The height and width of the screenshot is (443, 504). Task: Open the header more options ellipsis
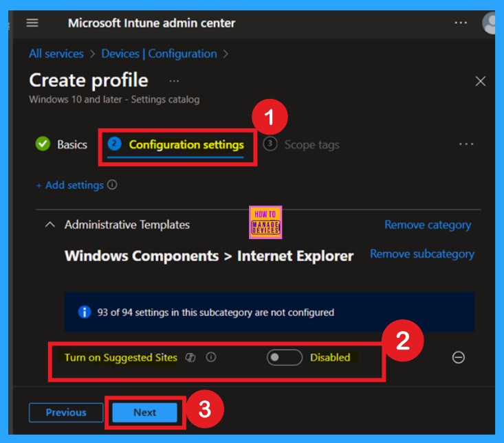(461, 23)
